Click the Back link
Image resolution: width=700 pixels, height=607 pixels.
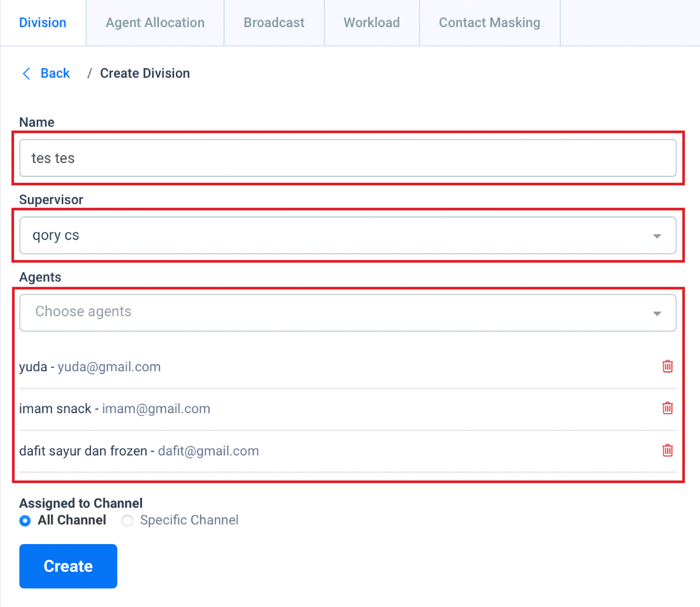(x=55, y=74)
